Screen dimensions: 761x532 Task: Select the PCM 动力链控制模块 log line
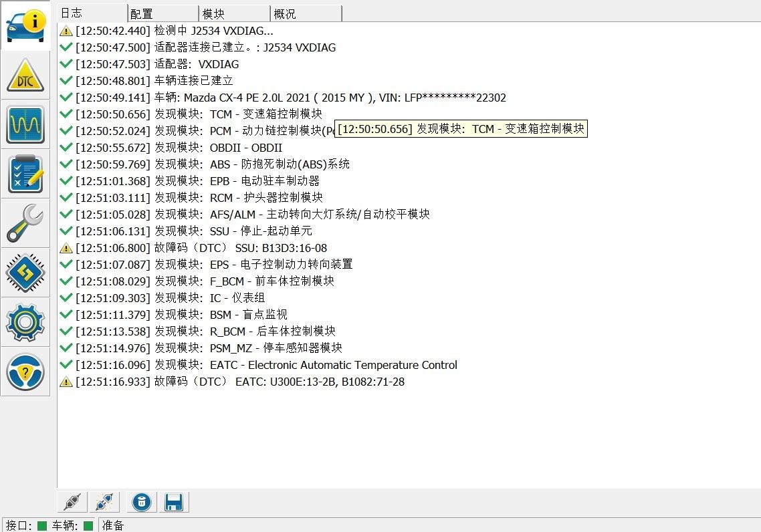coord(197,131)
